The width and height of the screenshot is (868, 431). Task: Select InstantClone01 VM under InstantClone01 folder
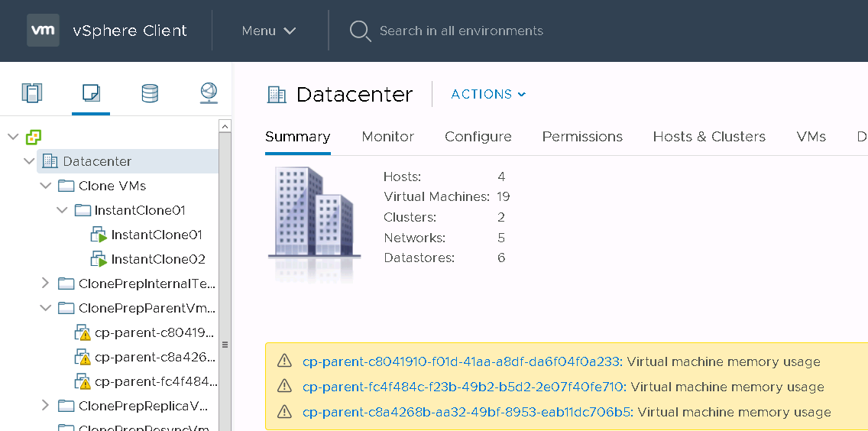157,235
